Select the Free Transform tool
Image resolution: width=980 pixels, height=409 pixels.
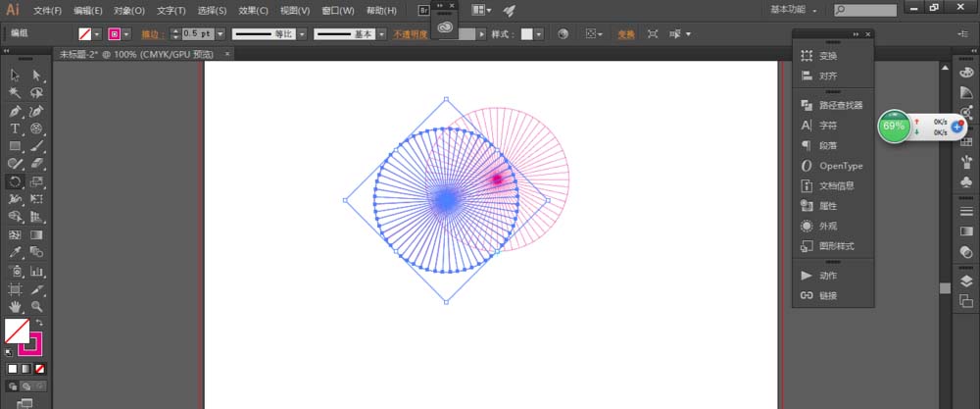tap(37, 199)
